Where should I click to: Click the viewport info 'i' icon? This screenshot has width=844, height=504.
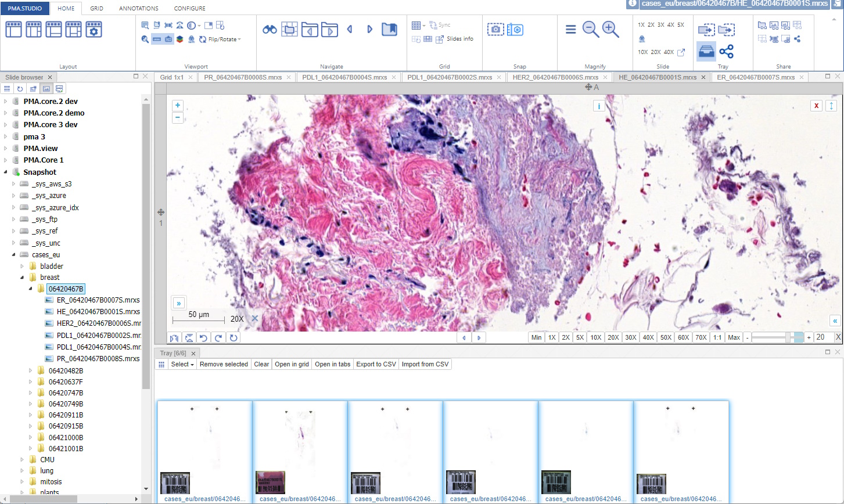coord(599,106)
